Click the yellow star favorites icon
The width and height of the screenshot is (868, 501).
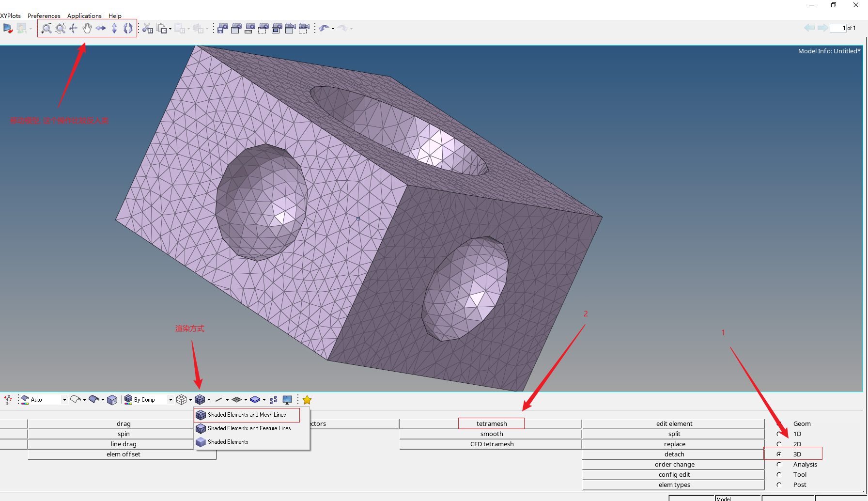(x=307, y=400)
